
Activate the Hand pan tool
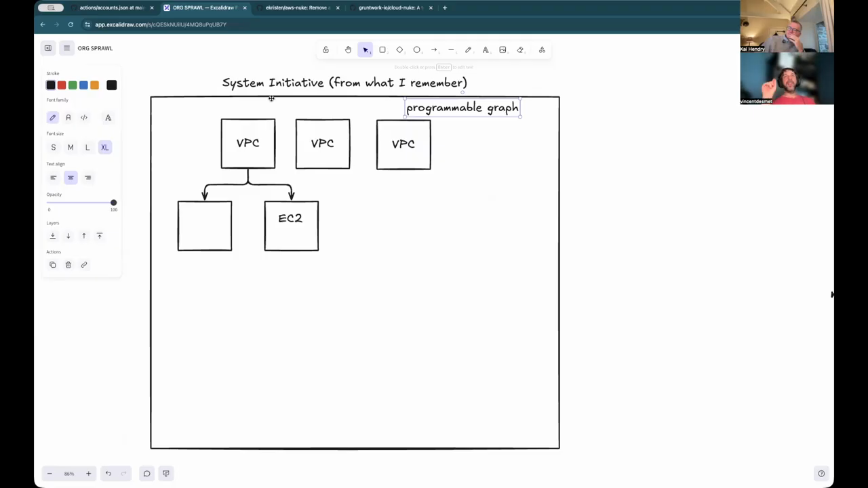348,49
